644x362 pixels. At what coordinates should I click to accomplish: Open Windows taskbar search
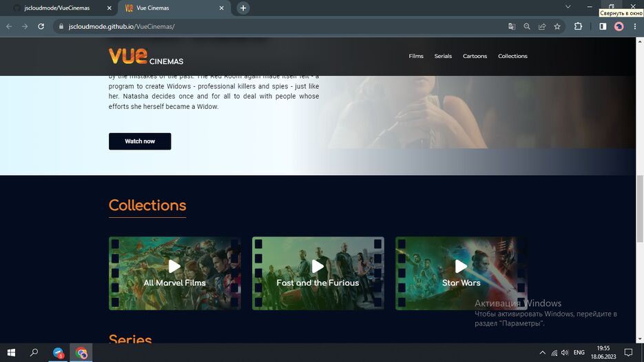click(x=34, y=352)
